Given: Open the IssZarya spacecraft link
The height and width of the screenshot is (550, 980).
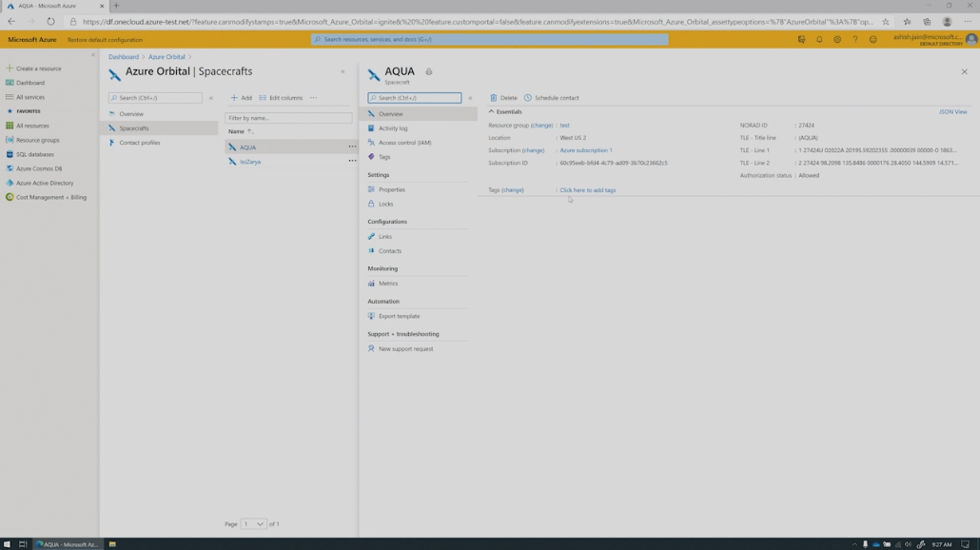Looking at the screenshot, I should 250,162.
